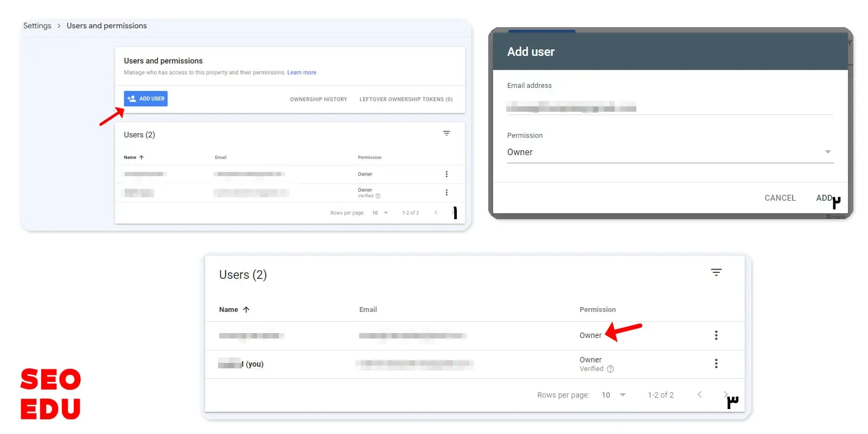868x434 pixels.
Task: Click the blue ADD USER button
Action: coord(145,99)
